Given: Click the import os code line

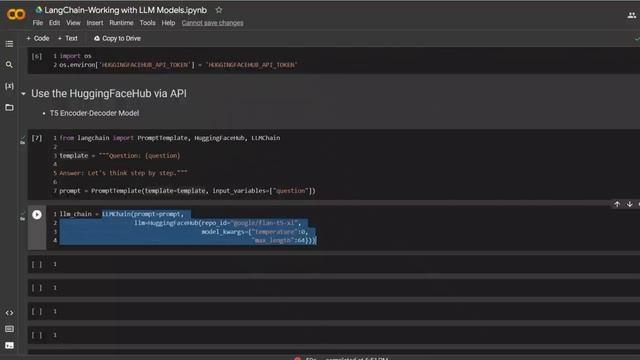Looking at the screenshot, I should point(76,56).
